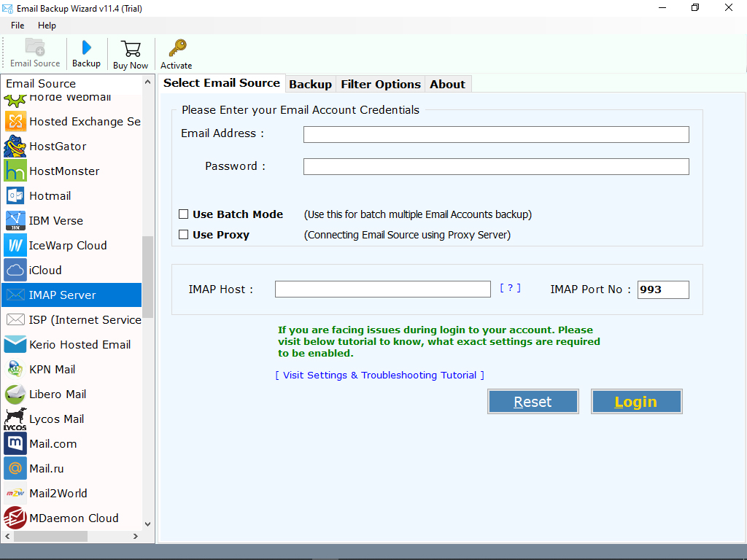Click the horizontal scroll right arrow
This screenshot has height=560, width=747.
(x=136, y=536)
